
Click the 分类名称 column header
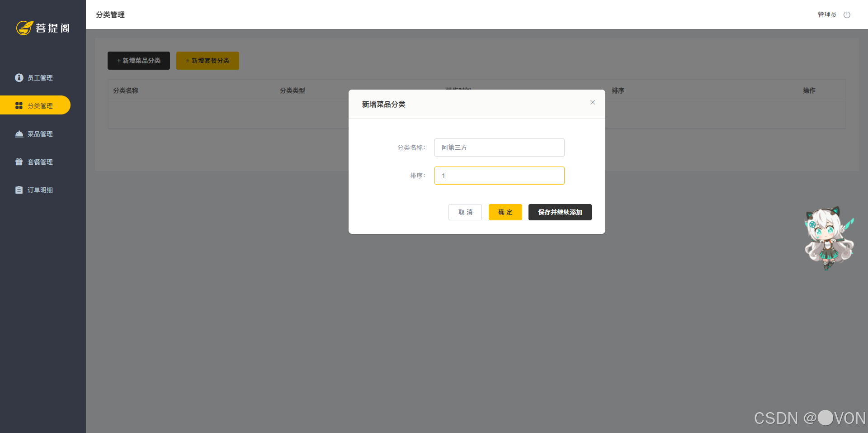pos(126,90)
